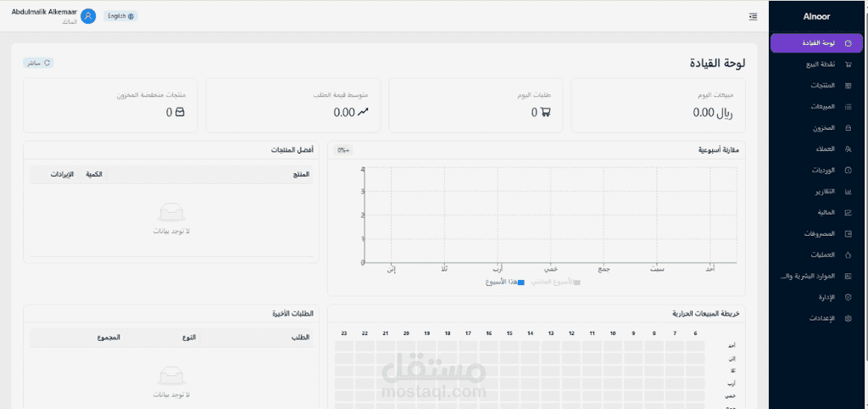Toggle the هذا الأسبوع legend entry
Image resolution: width=868 pixels, height=409 pixels.
[505, 282]
